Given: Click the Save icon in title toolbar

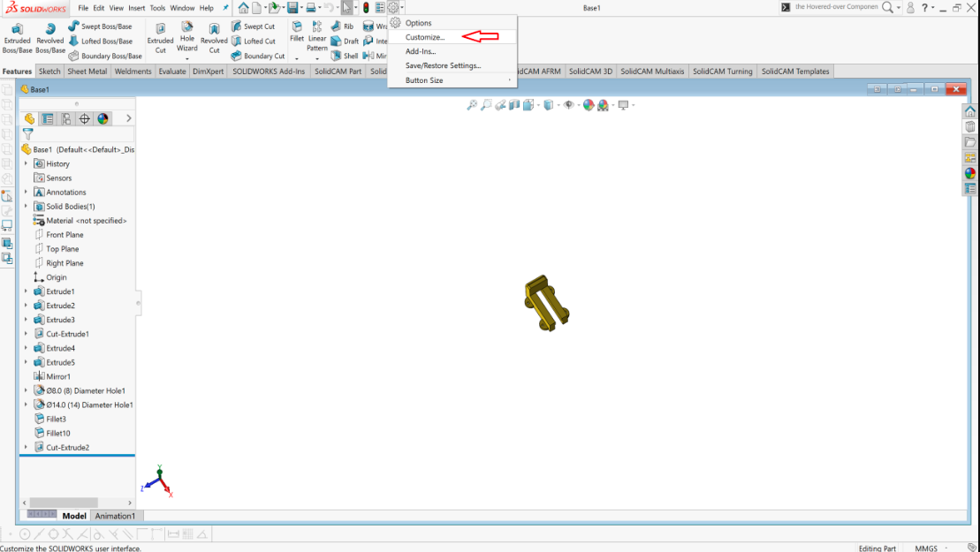Looking at the screenshot, I should point(292,7).
